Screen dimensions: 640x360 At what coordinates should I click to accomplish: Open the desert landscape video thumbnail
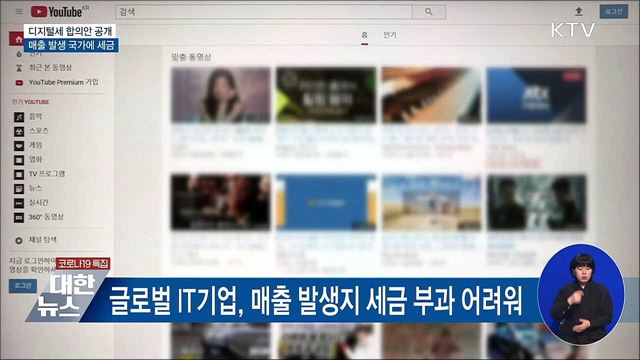tap(431, 202)
